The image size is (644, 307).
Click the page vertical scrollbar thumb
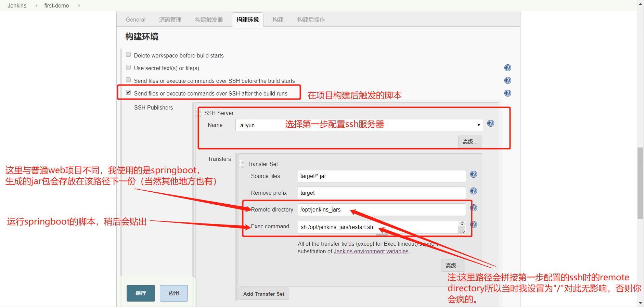pyautogui.click(x=640, y=183)
